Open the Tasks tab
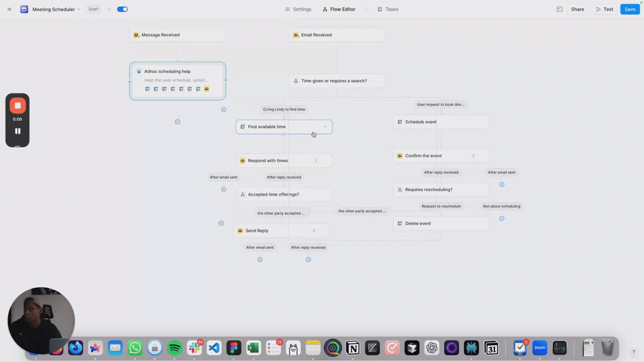Screen dimensions: 644x362 [x=387, y=9]
